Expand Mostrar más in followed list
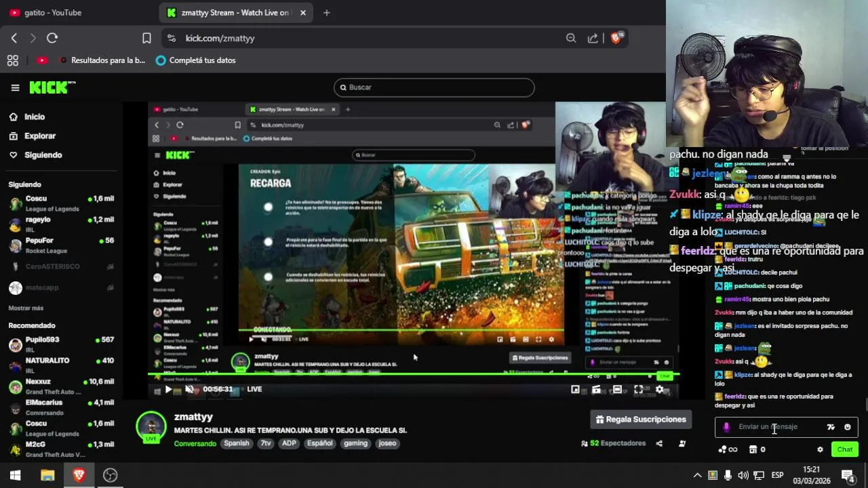The height and width of the screenshot is (488, 868). click(x=26, y=308)
